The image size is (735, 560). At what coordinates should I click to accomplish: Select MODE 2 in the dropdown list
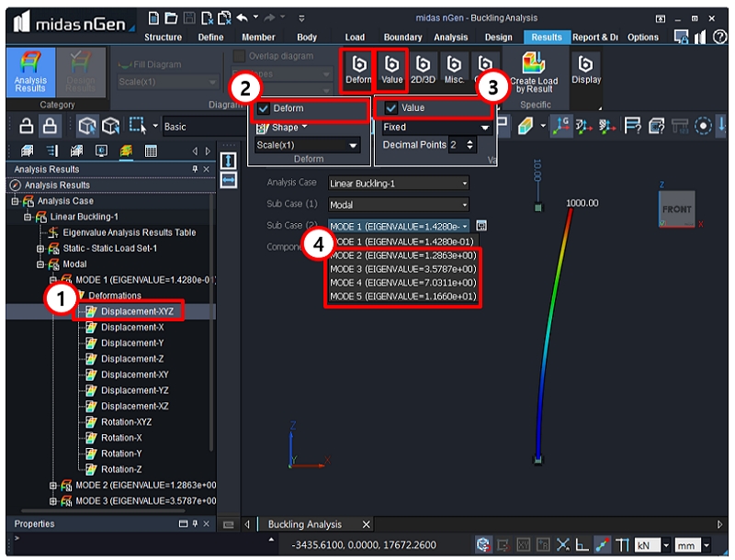coord(402,255)
